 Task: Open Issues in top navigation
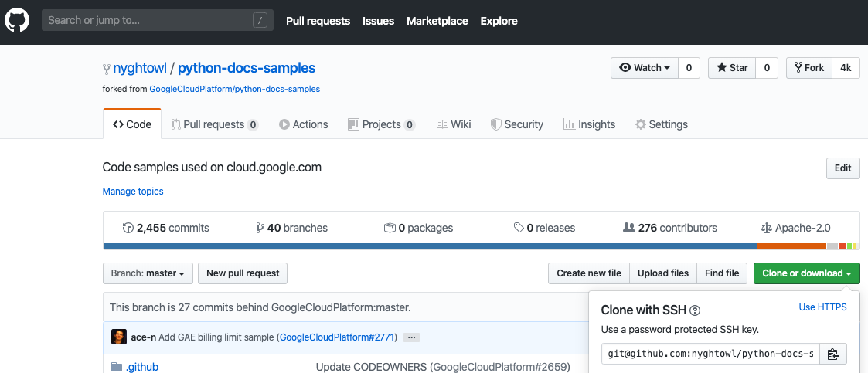click(x=378, y=21)
